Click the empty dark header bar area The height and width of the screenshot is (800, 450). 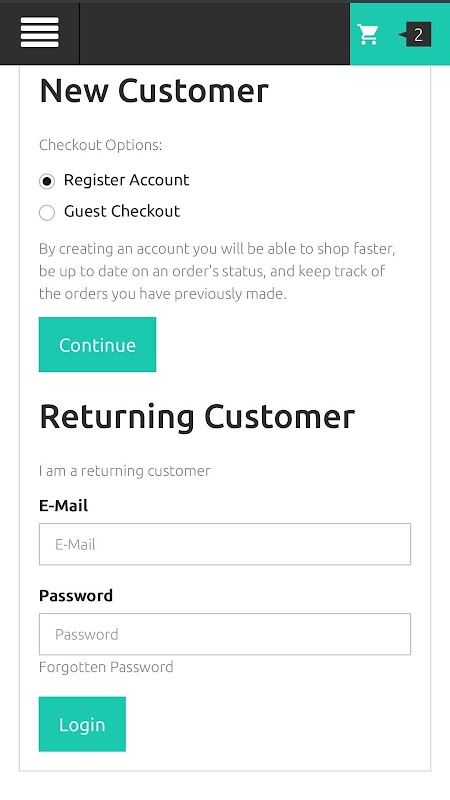215,34
